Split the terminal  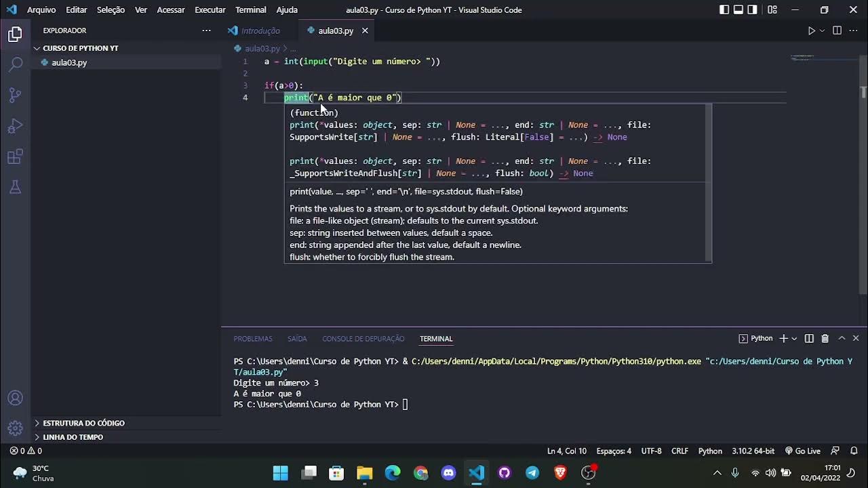[809, 338]
